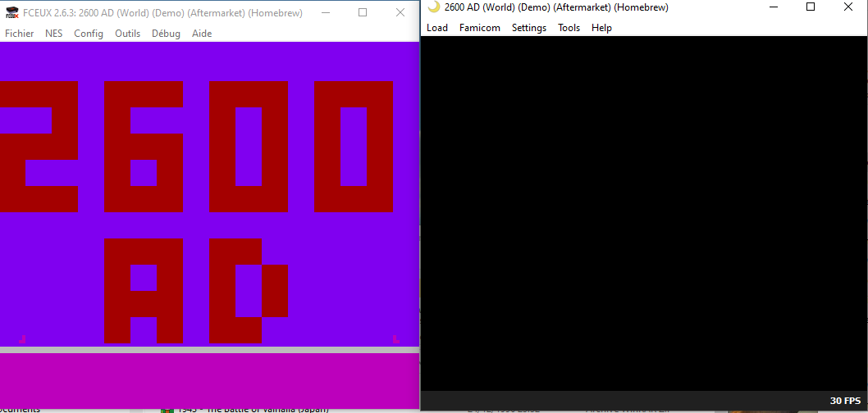Close the FCEUX window

tap(400, 13)
